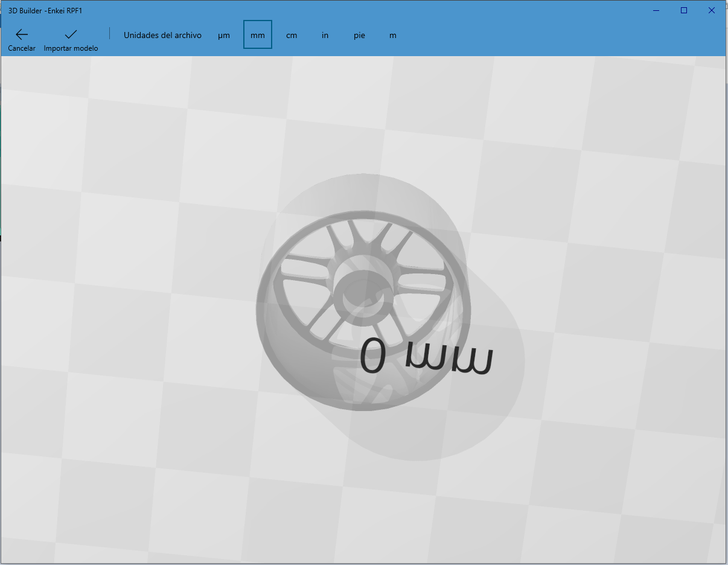Pick the pie unit option
Screen dimensions: 728x565
[x=359, y=35]
